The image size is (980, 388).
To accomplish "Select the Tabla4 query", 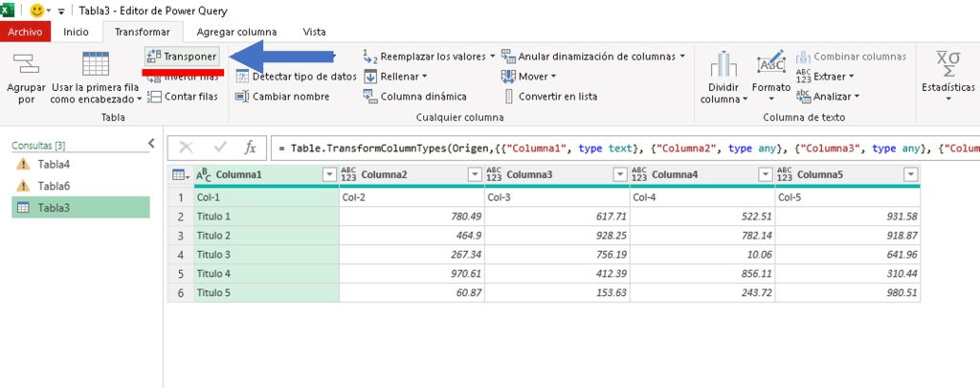I will (x=80, y=165).
